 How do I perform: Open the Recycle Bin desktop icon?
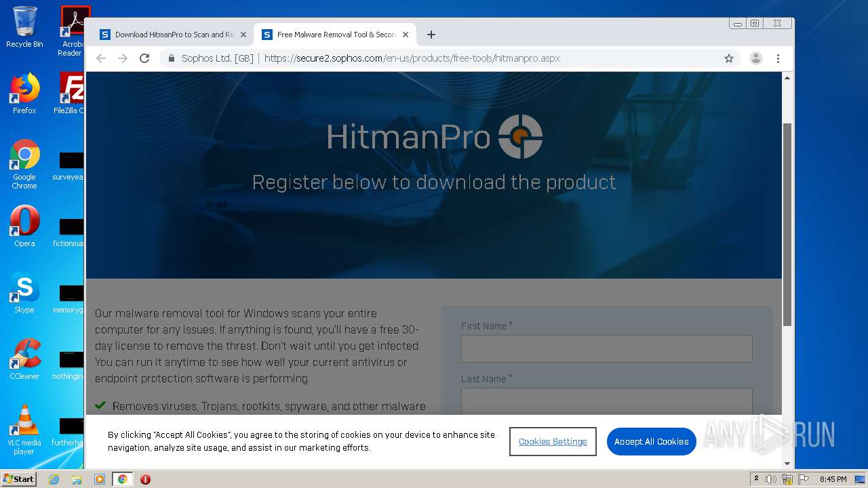pyautogui.click(x=24, y=27)
